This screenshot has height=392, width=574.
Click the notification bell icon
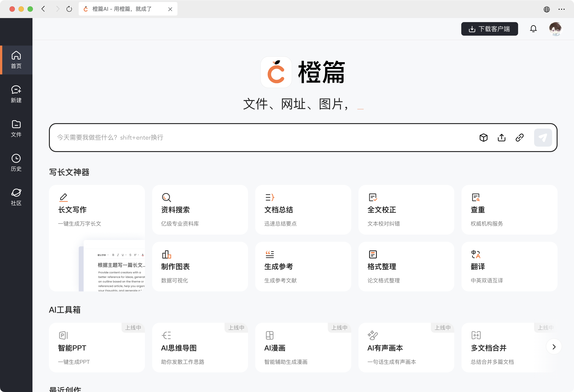click(533, 29)
